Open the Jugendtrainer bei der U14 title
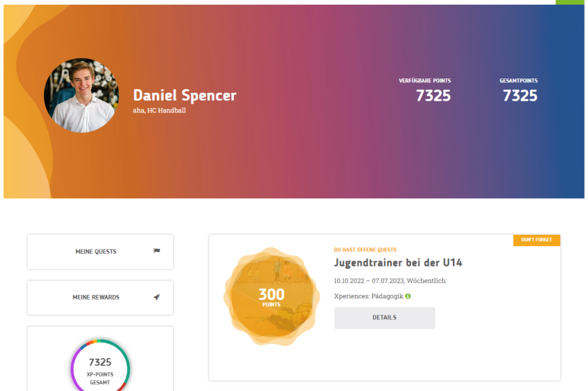The image size is (588, 391). click(x=398, y=262)
